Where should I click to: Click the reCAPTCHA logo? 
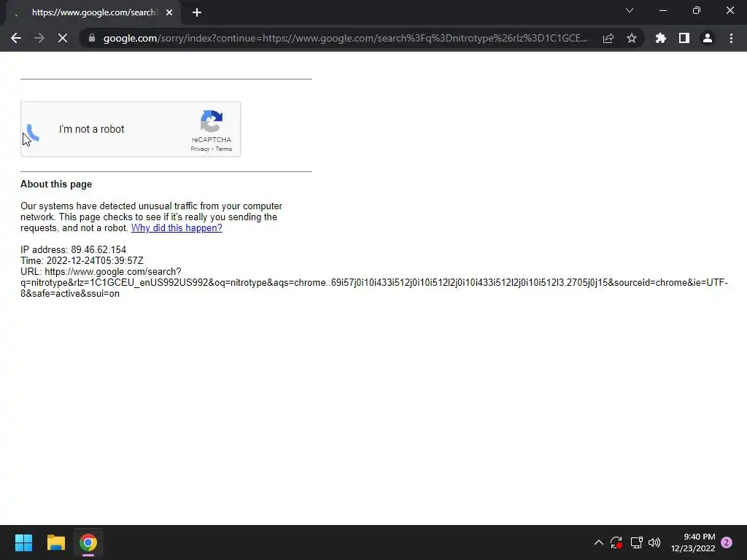pos(212,121)
